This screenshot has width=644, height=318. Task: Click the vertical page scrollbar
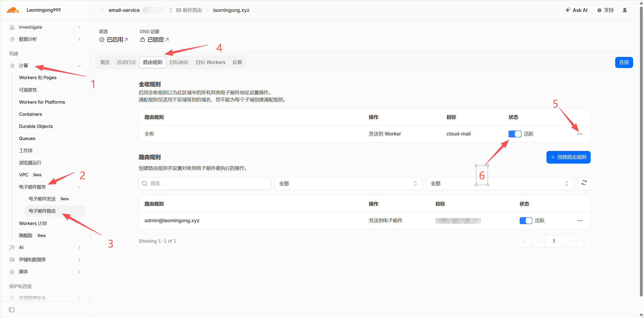[x=641, y=152]
